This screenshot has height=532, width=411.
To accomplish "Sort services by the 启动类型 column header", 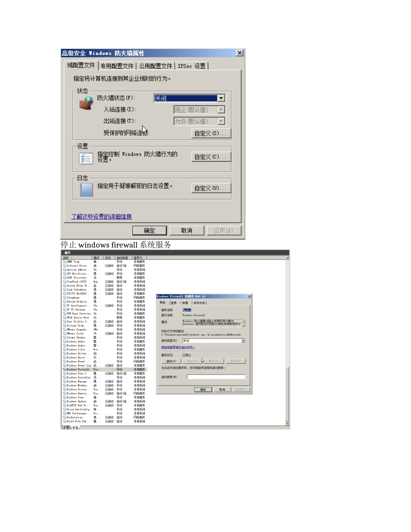I will coord(123,258).
